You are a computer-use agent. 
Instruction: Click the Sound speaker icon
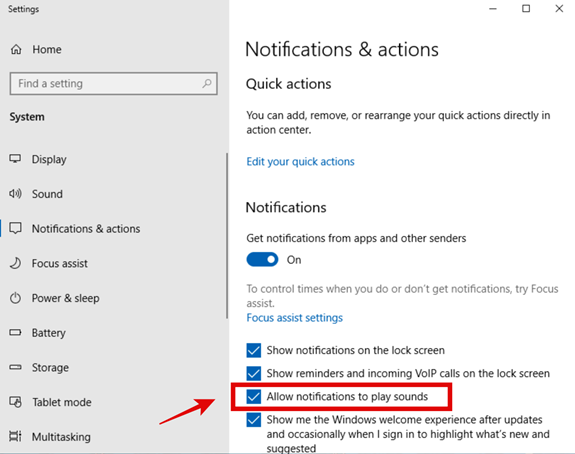pyautogui.click(x=15, y=194)
